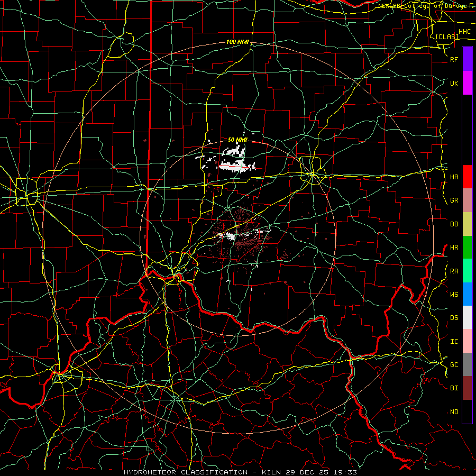Click the [CLAS] label

coord(447,36)
